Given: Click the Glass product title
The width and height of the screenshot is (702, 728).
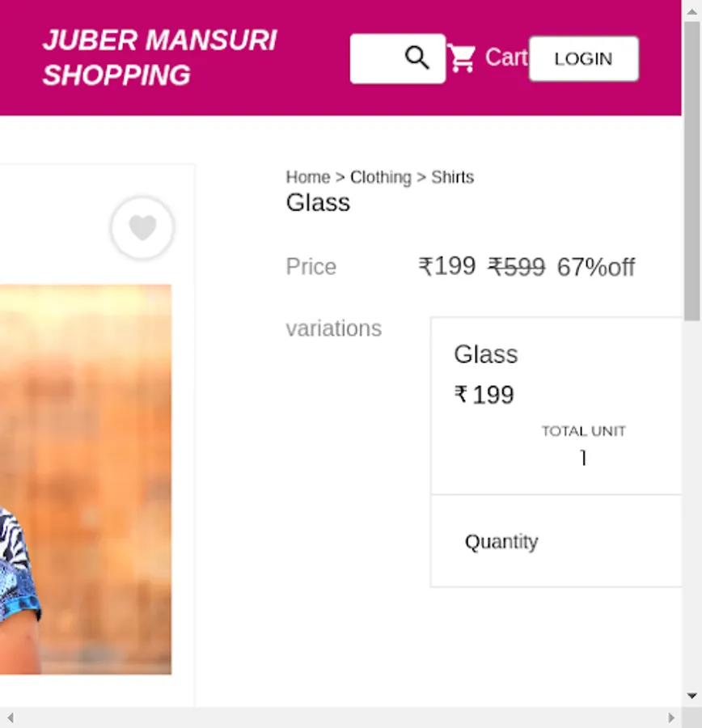Looking at the screenshot, I should tap(318, 203).
